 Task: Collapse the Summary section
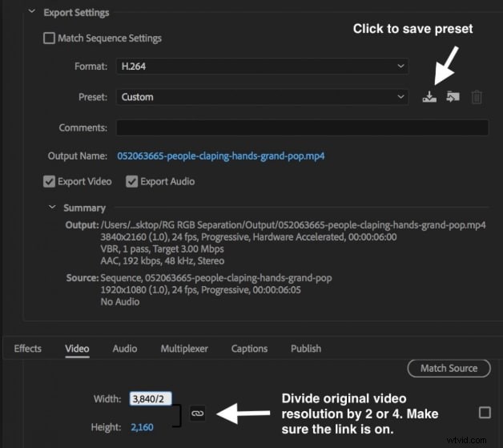click(52, 208)
